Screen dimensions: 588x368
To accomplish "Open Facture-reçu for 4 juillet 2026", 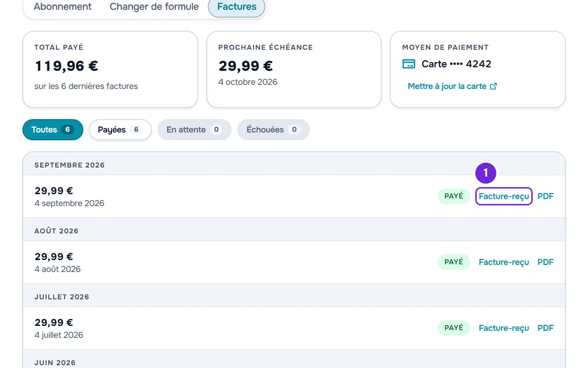I will 504,328.
